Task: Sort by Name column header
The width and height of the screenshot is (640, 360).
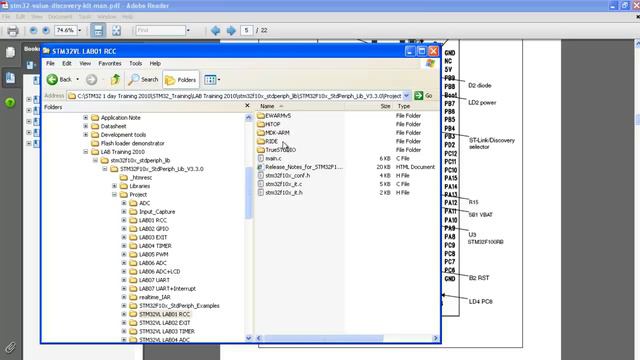Action: 267,106
